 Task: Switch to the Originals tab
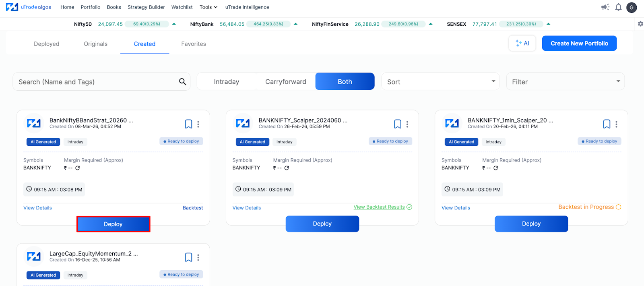(96, 44)
